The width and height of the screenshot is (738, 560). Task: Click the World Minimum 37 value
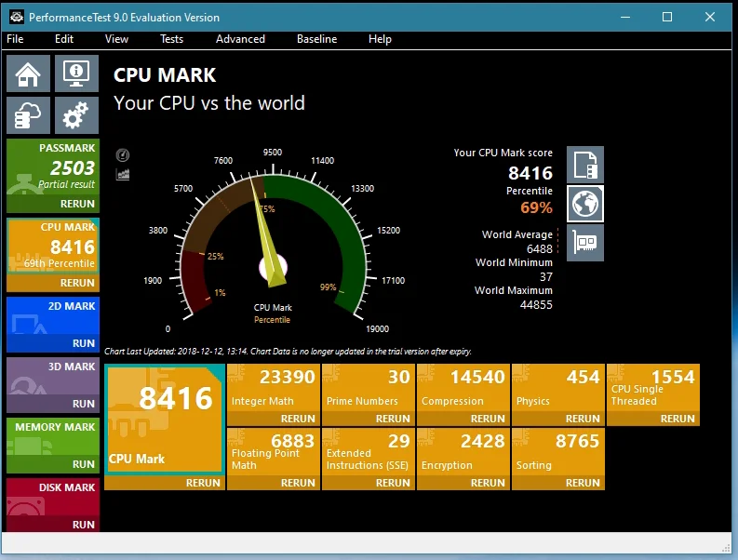546,276
